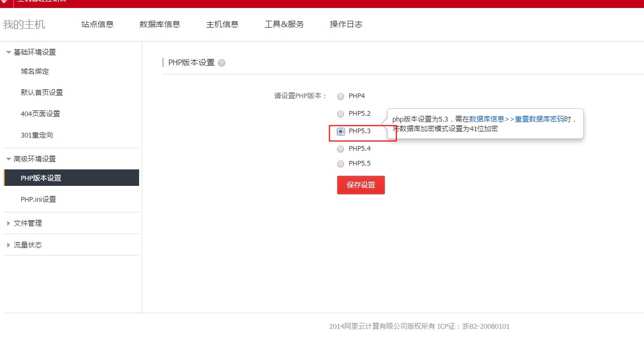Select the PHP4 radio button

(341, 97)
